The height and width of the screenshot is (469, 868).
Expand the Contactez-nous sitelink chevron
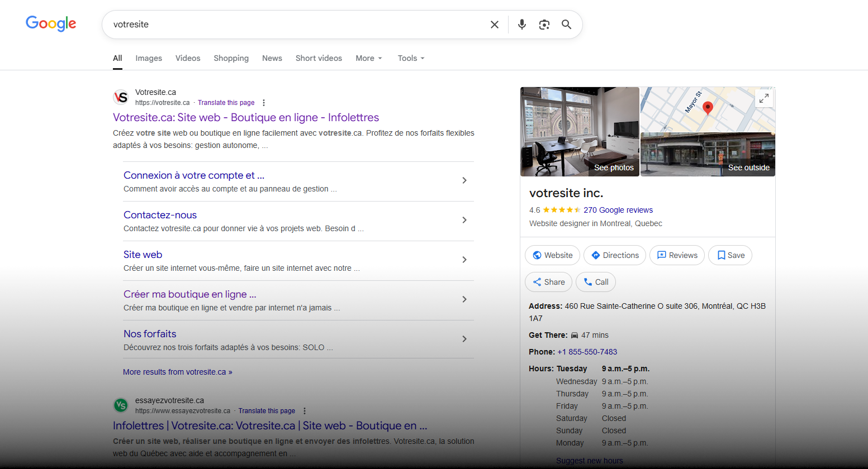pos(464,220)
